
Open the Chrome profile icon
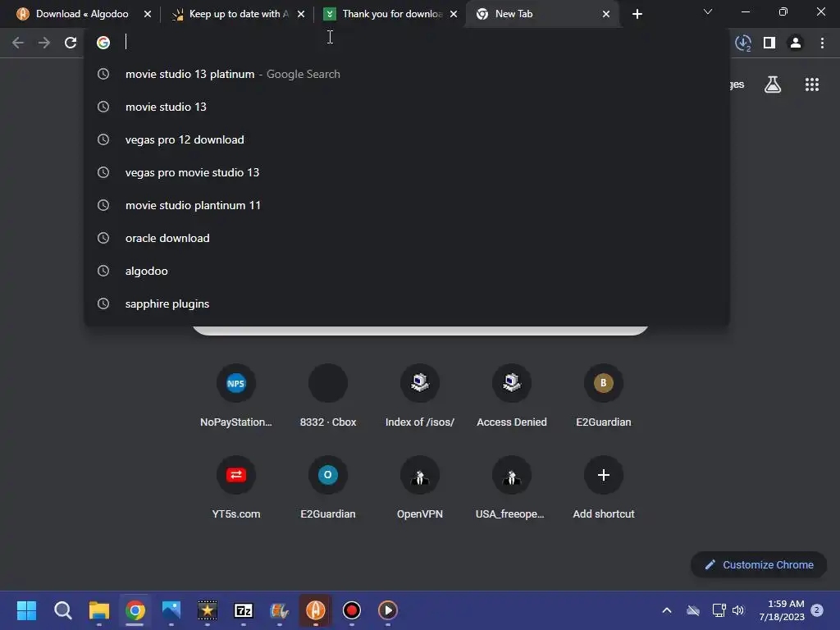(x=796, y=43)
